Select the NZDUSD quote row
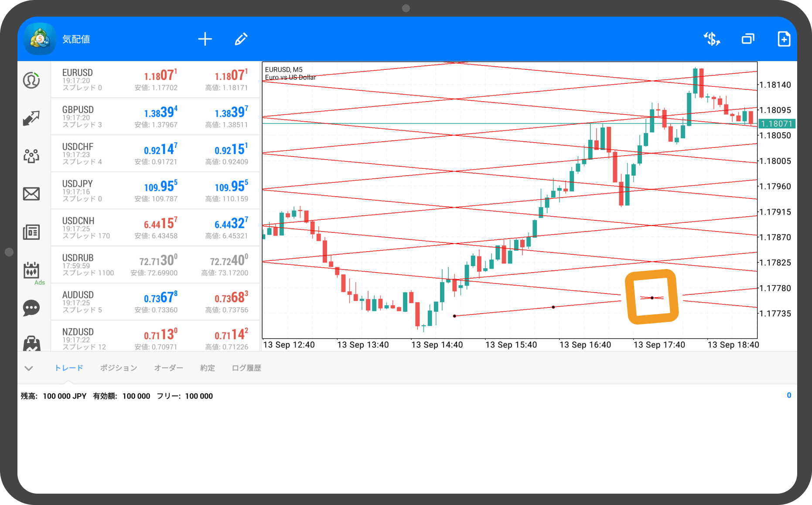This screenshot has width=812, height=505. pos(155,336)
